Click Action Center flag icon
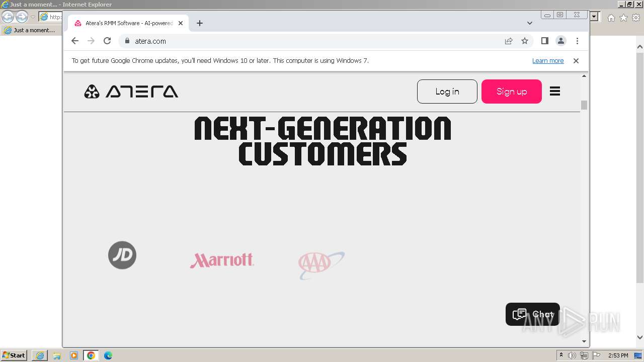 click(596, 355)
